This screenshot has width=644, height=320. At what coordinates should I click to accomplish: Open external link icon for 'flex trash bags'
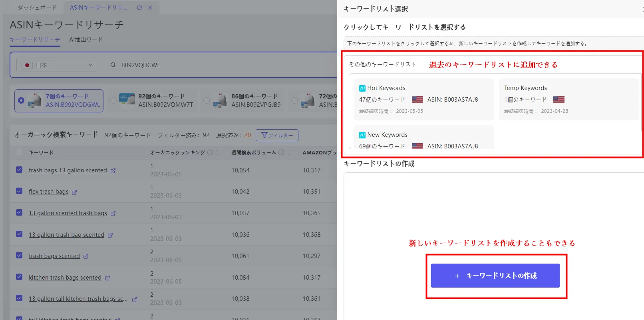click(x=74, y=192)
